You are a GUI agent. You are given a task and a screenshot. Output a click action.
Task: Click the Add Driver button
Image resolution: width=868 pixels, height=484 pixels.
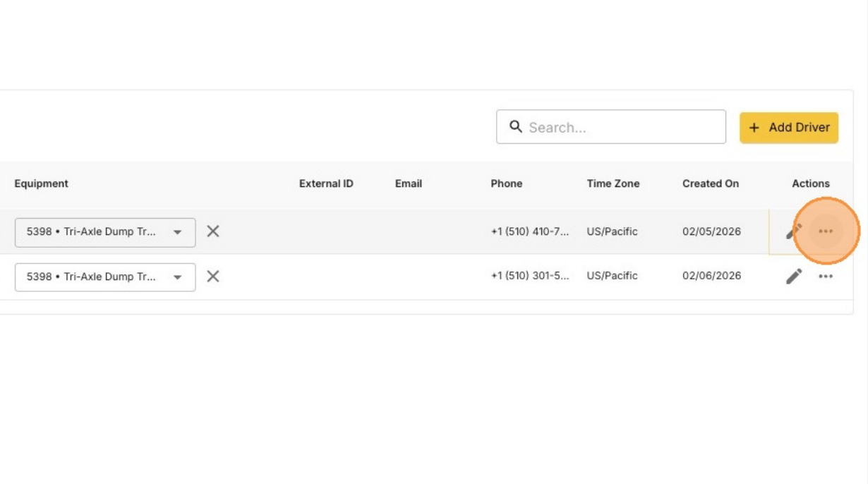pos(789,128)
